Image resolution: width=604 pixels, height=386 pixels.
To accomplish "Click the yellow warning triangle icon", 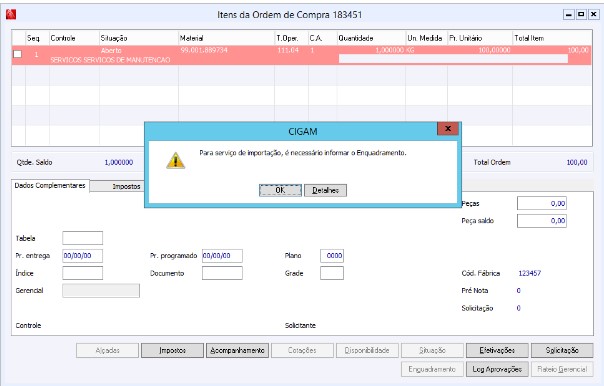I will pyautogui.click(x=176, y=161).
